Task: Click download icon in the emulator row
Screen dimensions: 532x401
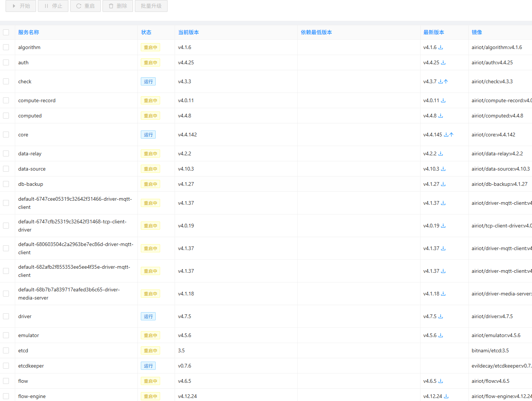Action: click(441, 335)
